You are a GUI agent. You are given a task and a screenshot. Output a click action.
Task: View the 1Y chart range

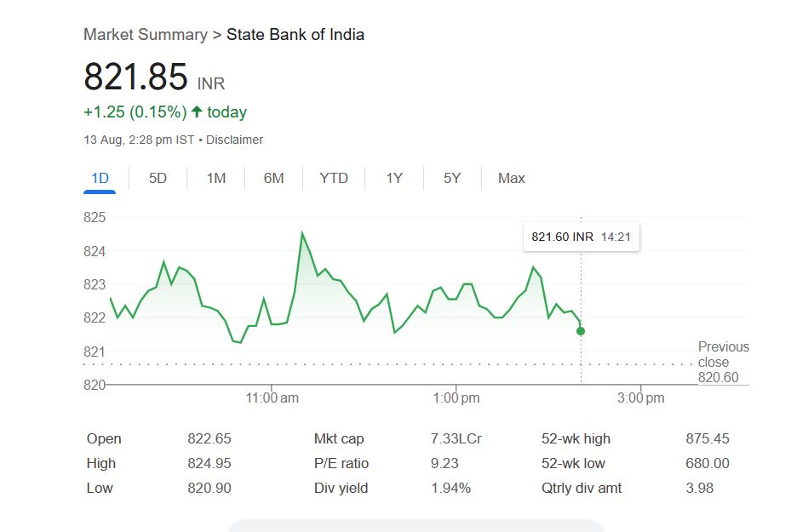click(394, 178)
